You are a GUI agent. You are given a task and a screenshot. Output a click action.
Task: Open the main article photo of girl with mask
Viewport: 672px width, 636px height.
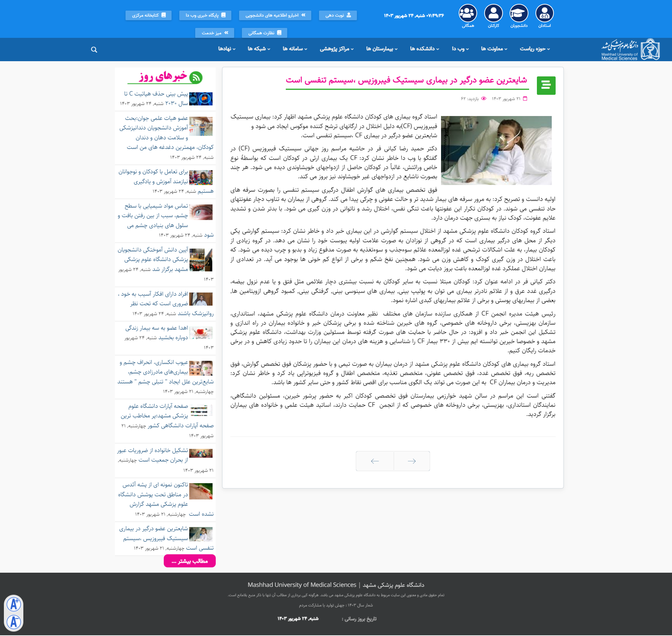click(x=496, y=150)
